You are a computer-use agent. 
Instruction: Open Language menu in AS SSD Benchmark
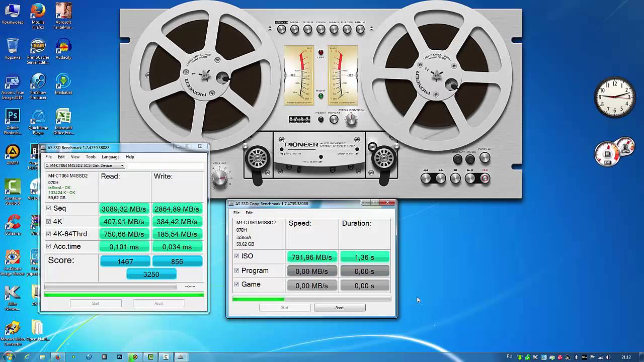[x=111, y=157]
